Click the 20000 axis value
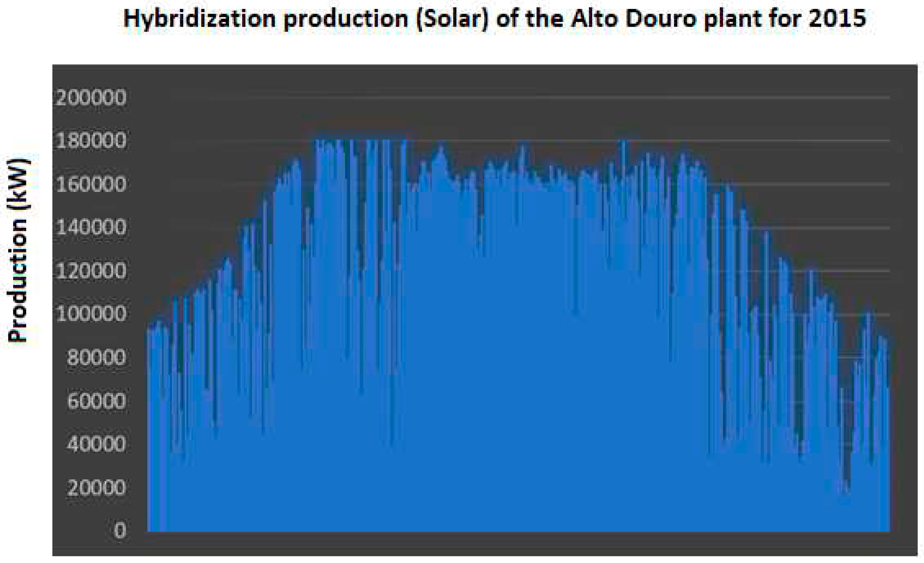Viewport: 924px width, 563px height. pyautogui.click(x=96, y=488)
